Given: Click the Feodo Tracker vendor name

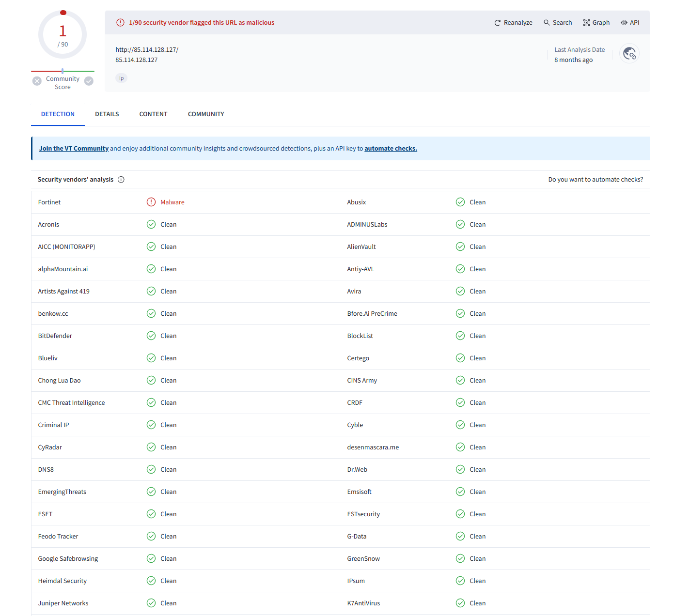Looking at the screenshot, I should point(58,537).
